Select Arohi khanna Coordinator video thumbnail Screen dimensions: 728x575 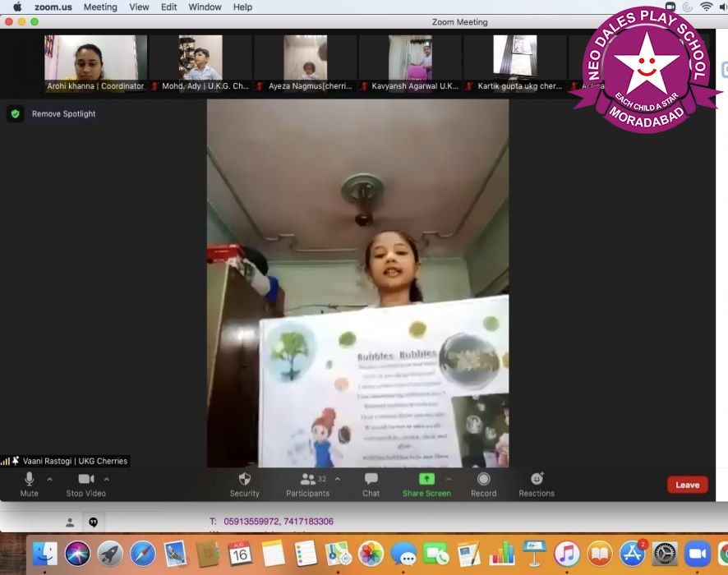(95, 63)
